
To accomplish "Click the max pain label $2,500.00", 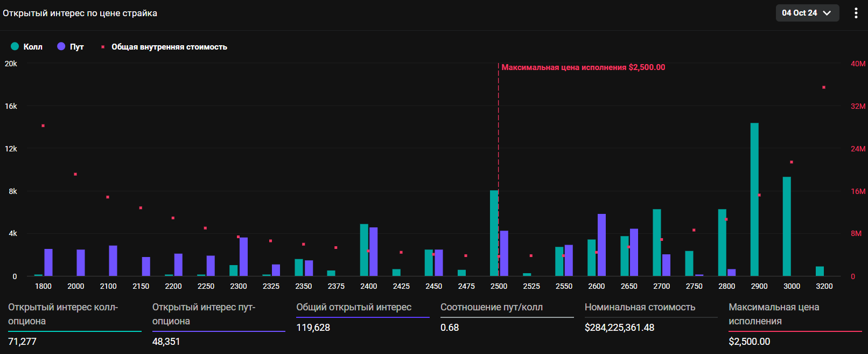I will (583, 67).
